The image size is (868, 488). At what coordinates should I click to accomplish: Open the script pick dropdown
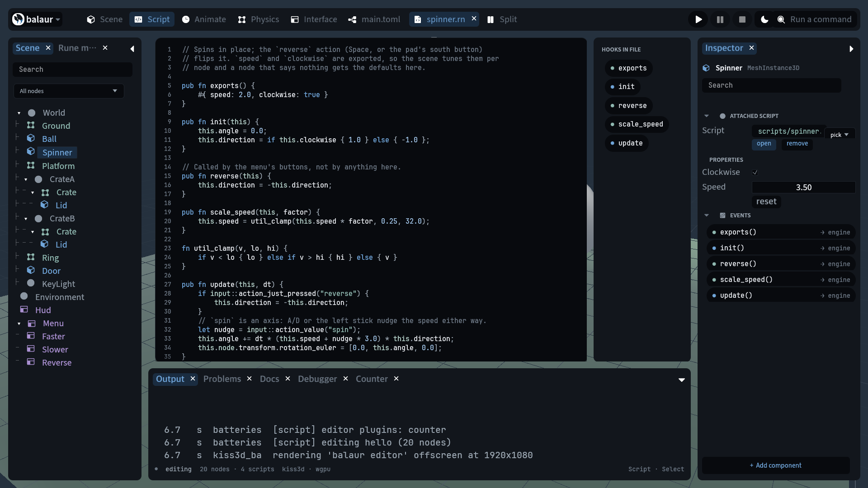(x=840, y=135)
